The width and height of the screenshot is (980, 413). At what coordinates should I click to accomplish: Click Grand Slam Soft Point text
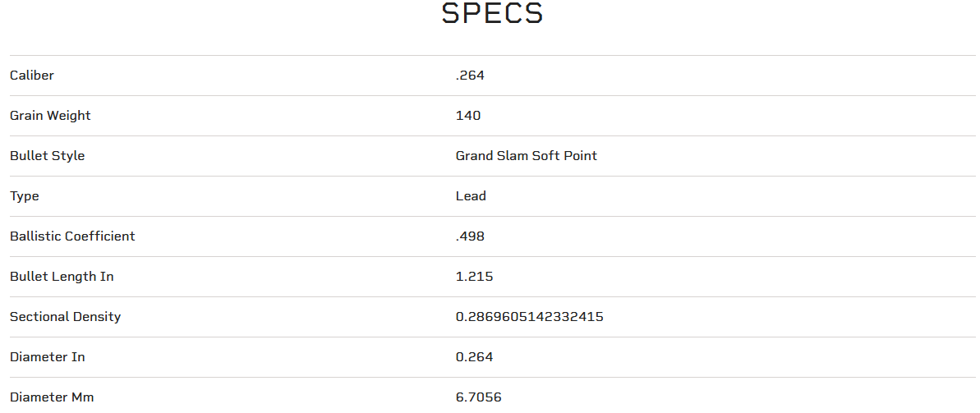[527, 155]
